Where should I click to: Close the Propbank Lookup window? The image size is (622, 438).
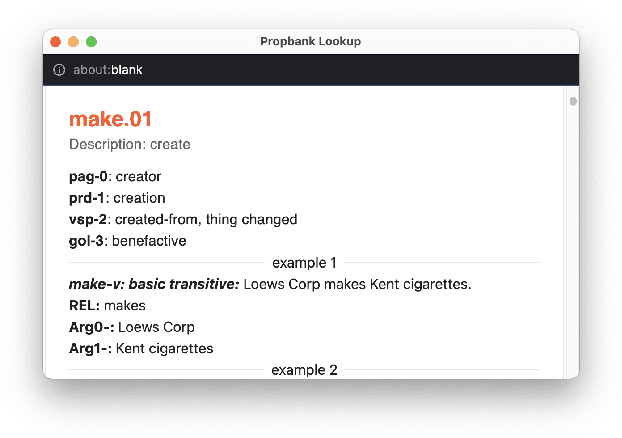[56, 42]
